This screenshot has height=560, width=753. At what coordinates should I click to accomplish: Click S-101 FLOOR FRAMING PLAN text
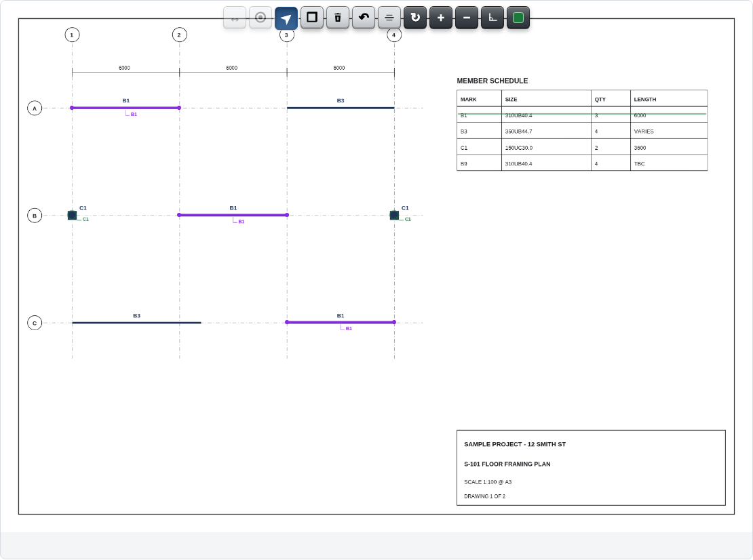pyautogui.click(x=507, y=464)
